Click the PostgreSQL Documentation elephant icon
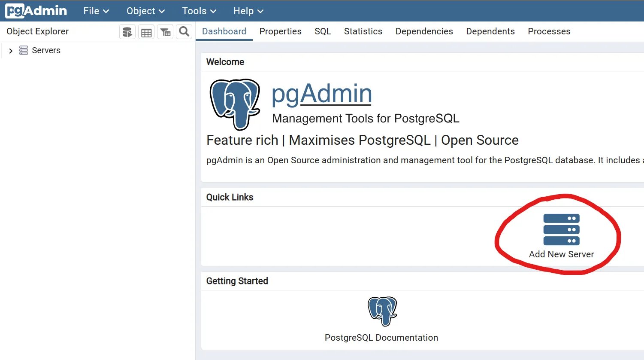 381,311
